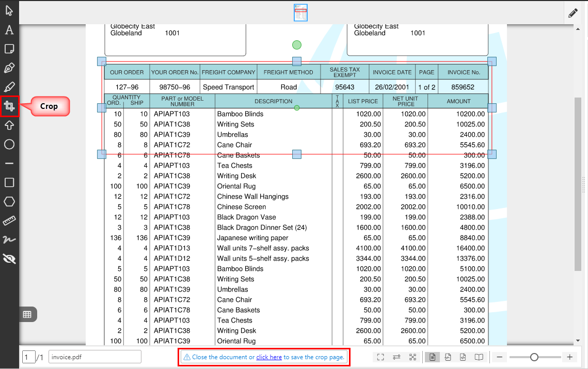Click the page number input field
588x369 pixels.
28,357
